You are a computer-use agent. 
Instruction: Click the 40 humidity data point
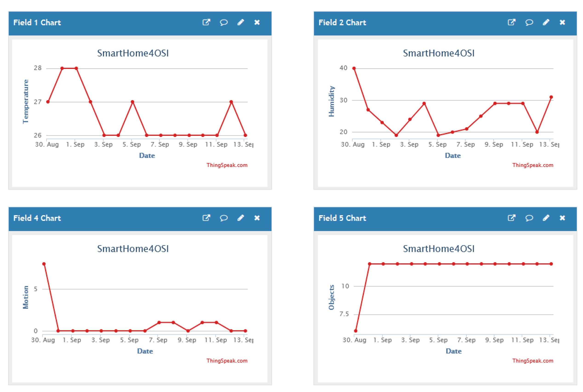tap(354, 68)
